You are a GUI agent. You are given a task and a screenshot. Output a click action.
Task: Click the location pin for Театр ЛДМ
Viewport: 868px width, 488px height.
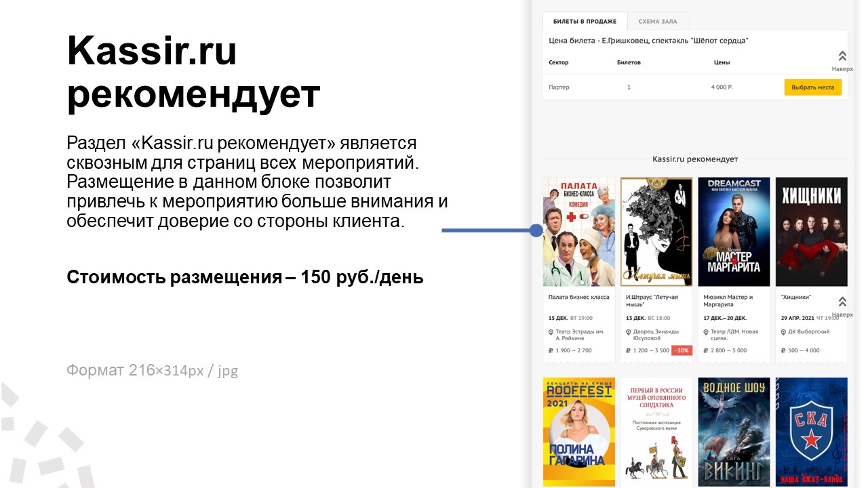click(706, 332)
